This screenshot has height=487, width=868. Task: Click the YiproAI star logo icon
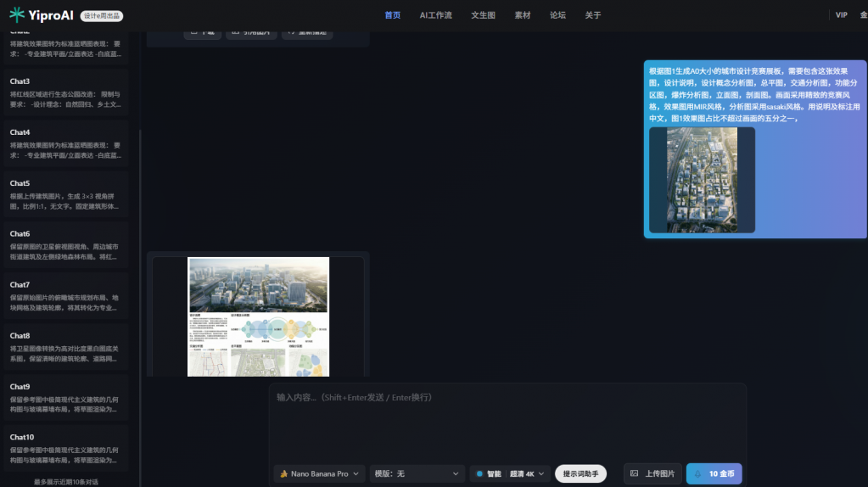pyautogui.click(x=17, y=15)
